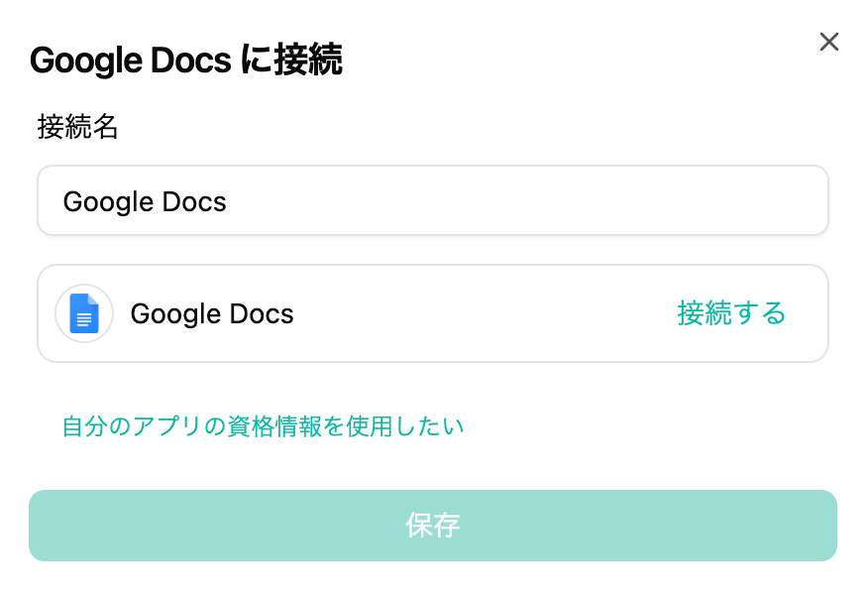This screenshot has height=597, width=868.
Task: Click the word 'Google' in the dialog title
Action: coord(87,60)
